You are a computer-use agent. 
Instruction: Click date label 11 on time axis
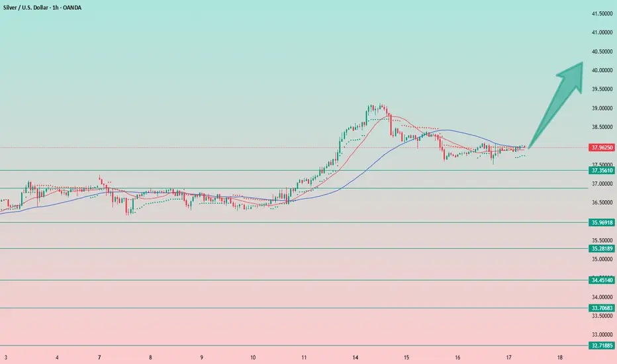pos(304,357)
